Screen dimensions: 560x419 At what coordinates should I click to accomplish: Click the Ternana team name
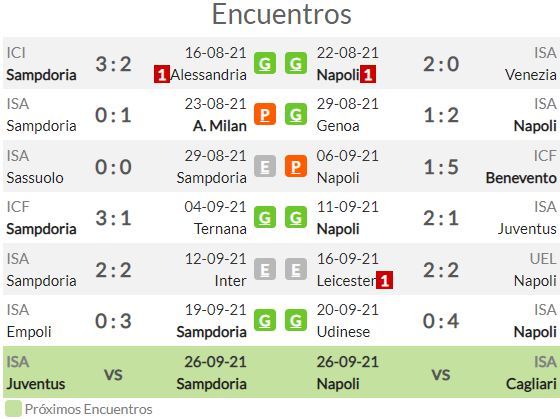(220, 229)
